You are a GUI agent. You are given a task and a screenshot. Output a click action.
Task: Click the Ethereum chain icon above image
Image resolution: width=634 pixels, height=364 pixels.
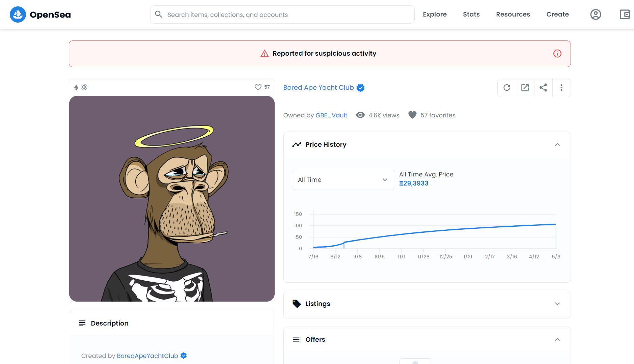coord(76,87)
